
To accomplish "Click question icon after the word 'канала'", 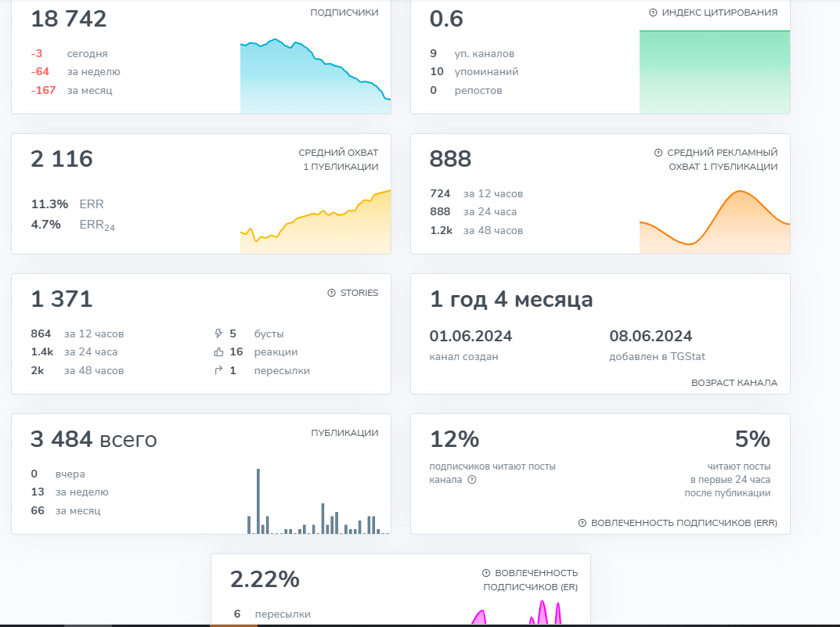I will [472, 480].
